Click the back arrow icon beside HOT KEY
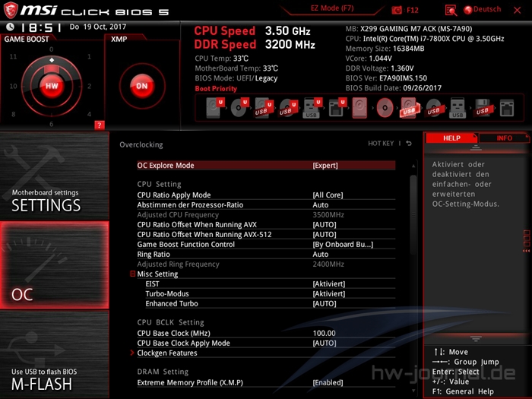This screenshot has height=399, width=532. (x=409, y=144)
